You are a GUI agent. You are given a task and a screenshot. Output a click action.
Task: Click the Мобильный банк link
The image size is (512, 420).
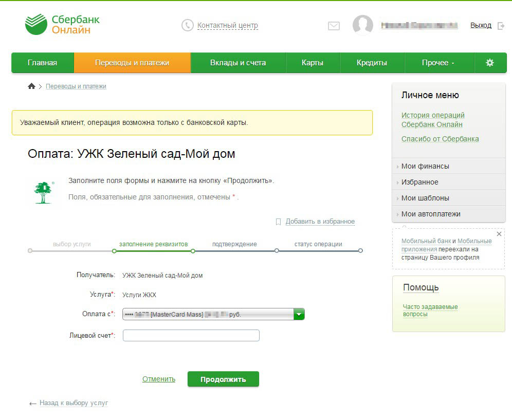[426, 241]
